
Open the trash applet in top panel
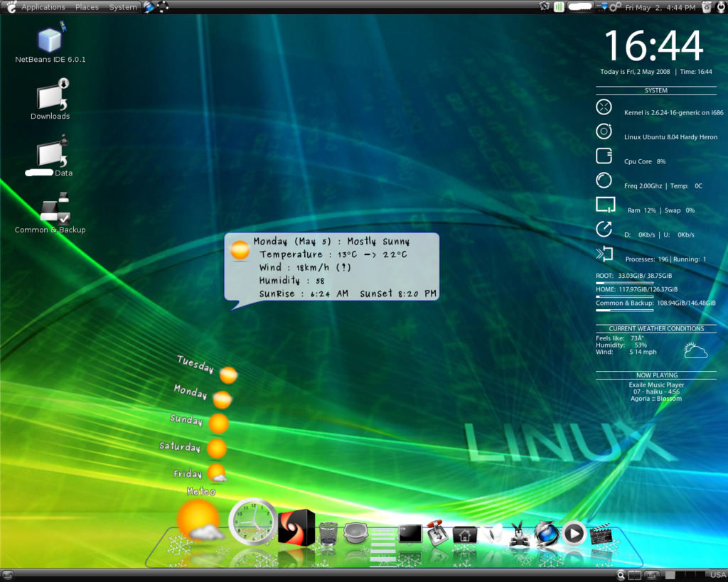[706, 7]
